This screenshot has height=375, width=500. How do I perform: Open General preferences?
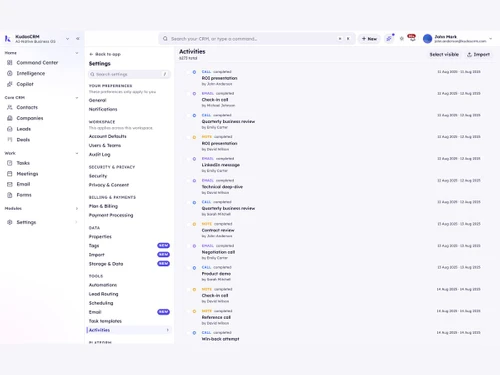(97, 100)
